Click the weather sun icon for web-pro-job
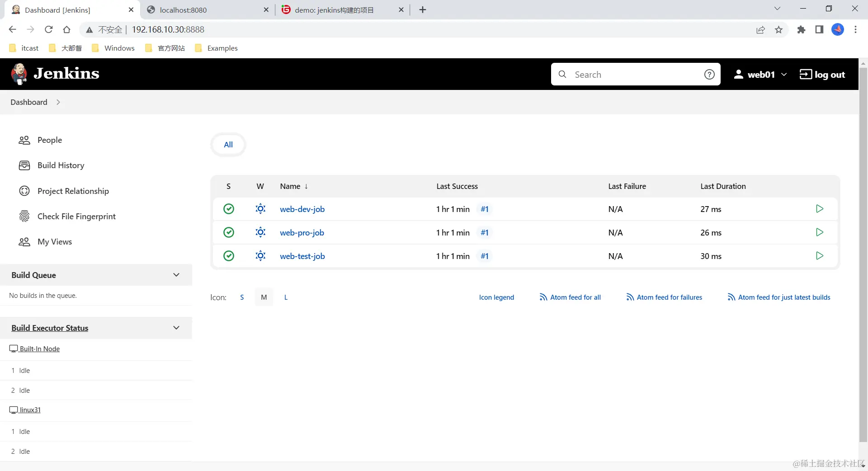Viewport: 868px width, 471px height. coord(260,232)
